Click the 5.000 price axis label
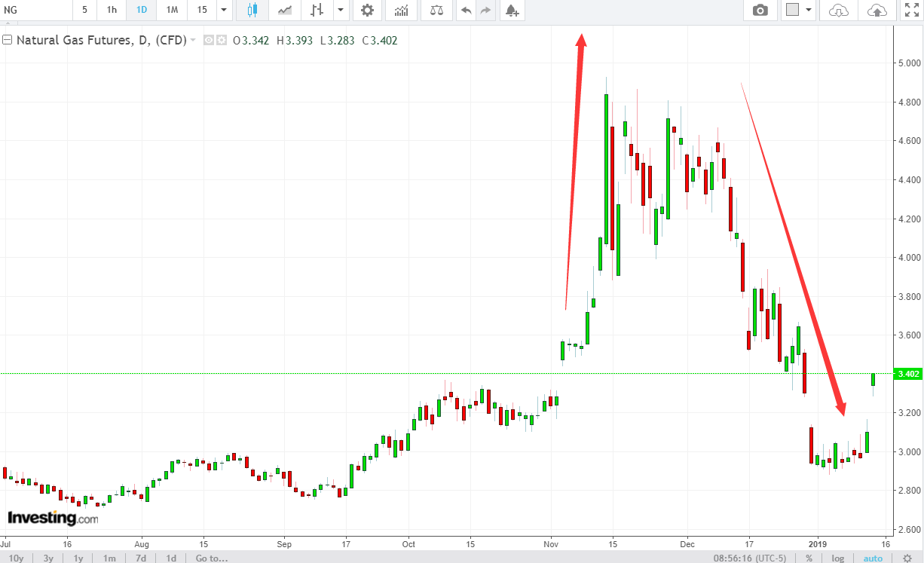924x563 pixels. (908, 63)
